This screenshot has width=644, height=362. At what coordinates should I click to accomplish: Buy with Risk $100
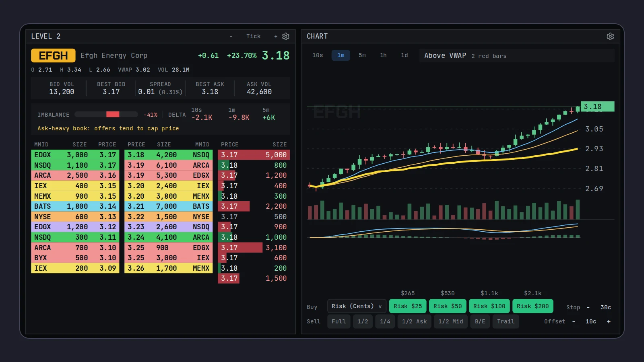point(489,306)
